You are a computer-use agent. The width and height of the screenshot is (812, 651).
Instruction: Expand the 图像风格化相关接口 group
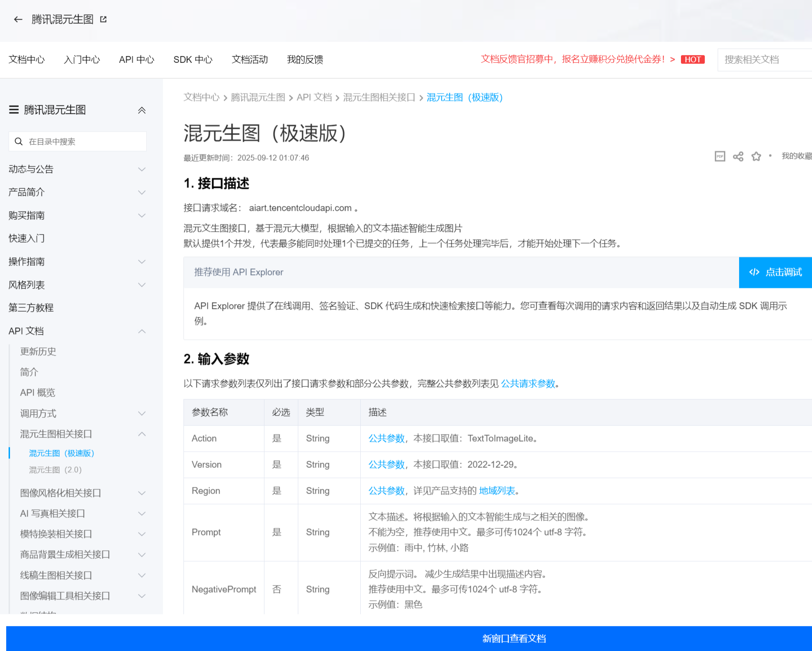(142, 493)
